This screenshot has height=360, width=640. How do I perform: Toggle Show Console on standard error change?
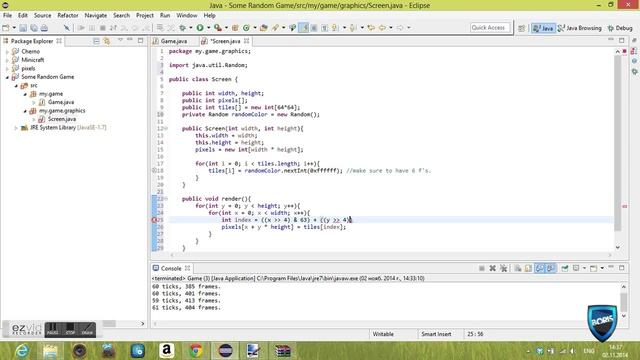click(551, 268)
